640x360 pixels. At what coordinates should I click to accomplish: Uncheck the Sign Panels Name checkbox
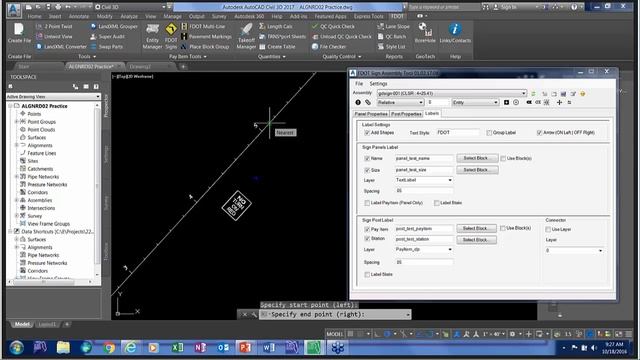click(x=367, y=158)
